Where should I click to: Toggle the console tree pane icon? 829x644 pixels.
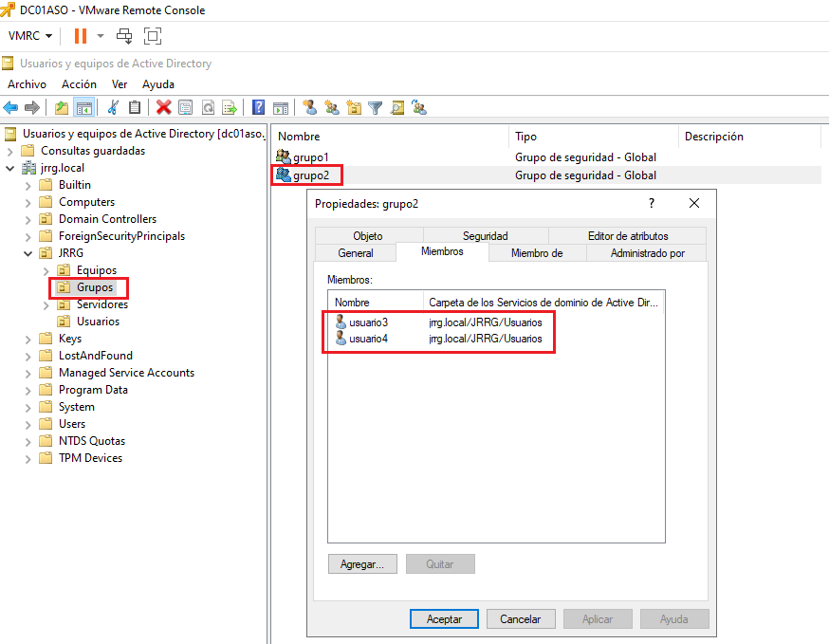click(x=84, y=108)
